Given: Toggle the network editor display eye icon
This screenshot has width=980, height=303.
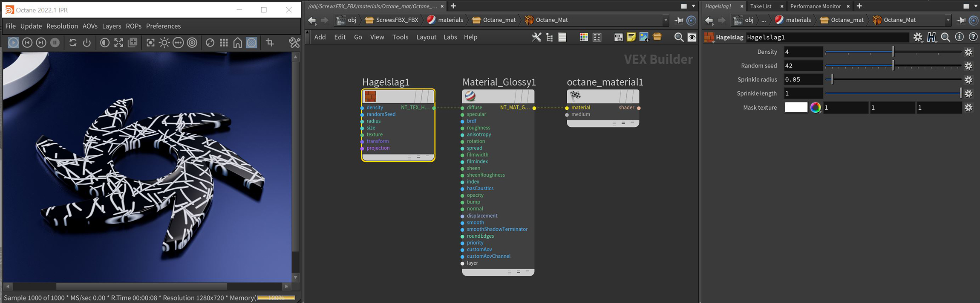Looking at the screenshot, I should 692,37.
